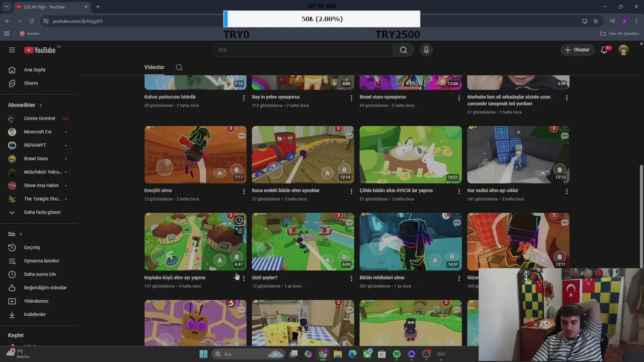The width and height of the screenshot is (644, 362).
Task: Click title Kar vadisi altın ayı cıklar
Action: point(493,191)
